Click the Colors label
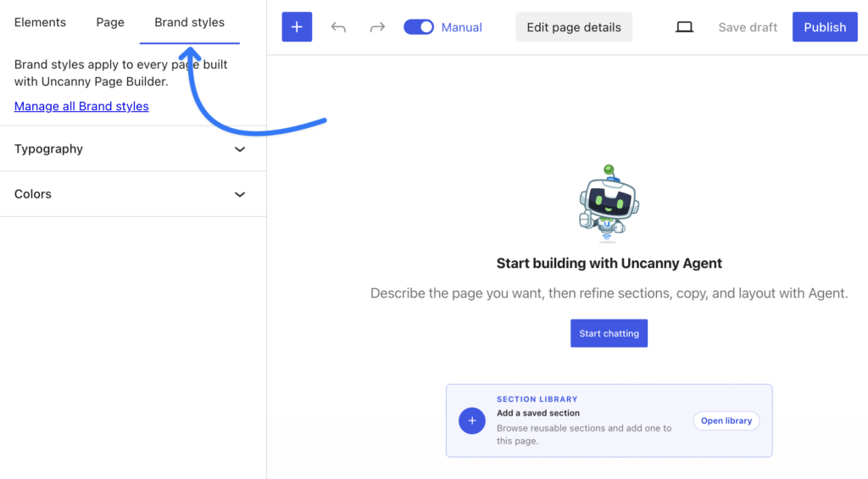868x479 pixels. pyautogui.click(x=33, y=194)
